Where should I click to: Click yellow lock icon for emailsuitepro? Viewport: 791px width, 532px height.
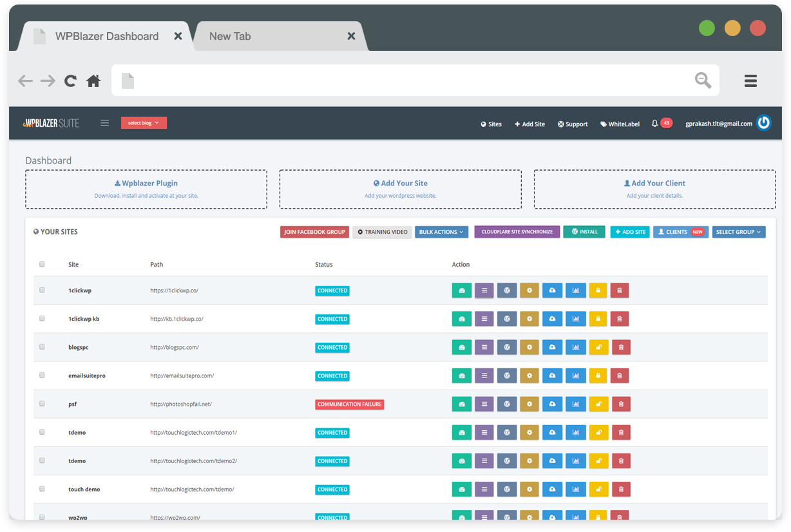pos(598,375)
